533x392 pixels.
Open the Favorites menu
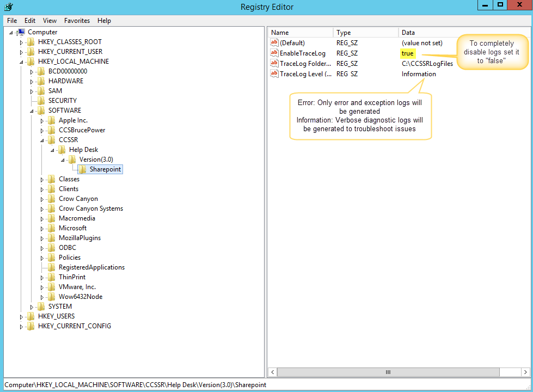77,21
